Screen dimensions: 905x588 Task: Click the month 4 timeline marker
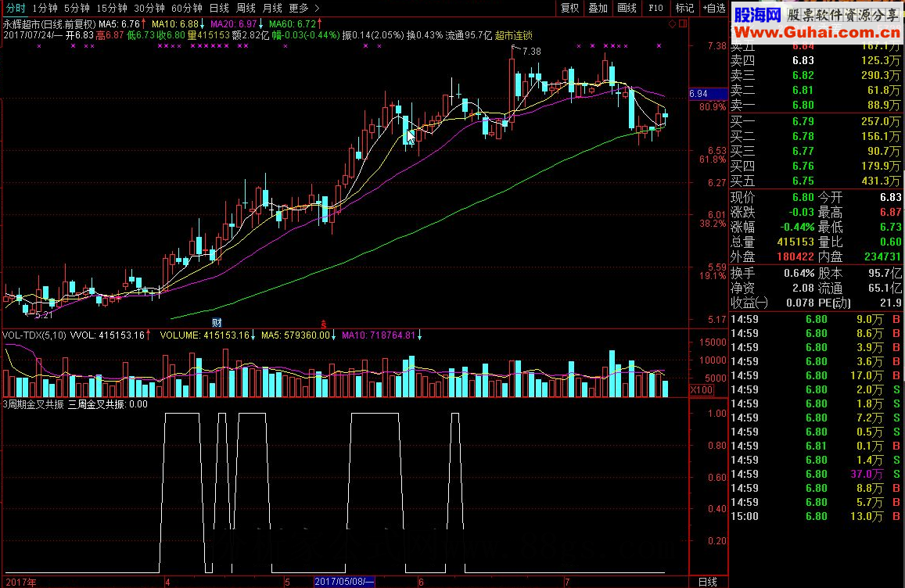(x=167, y=583)
